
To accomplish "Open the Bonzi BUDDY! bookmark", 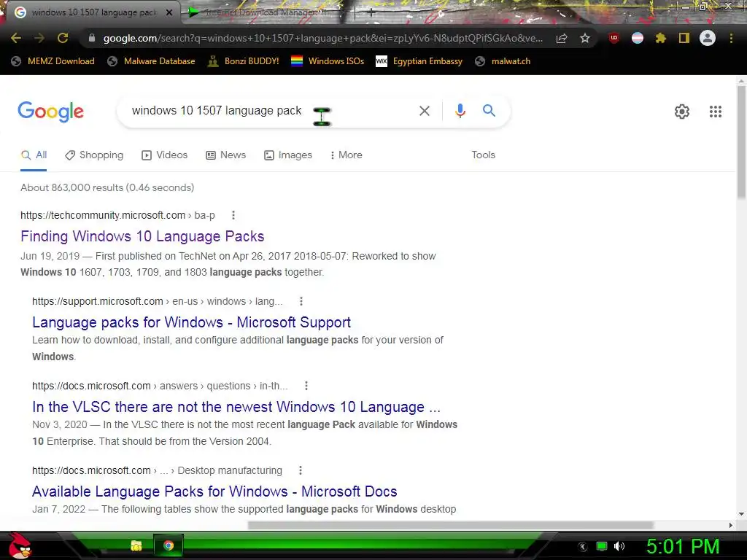I will pyautogui.click(x=244, y=61).
